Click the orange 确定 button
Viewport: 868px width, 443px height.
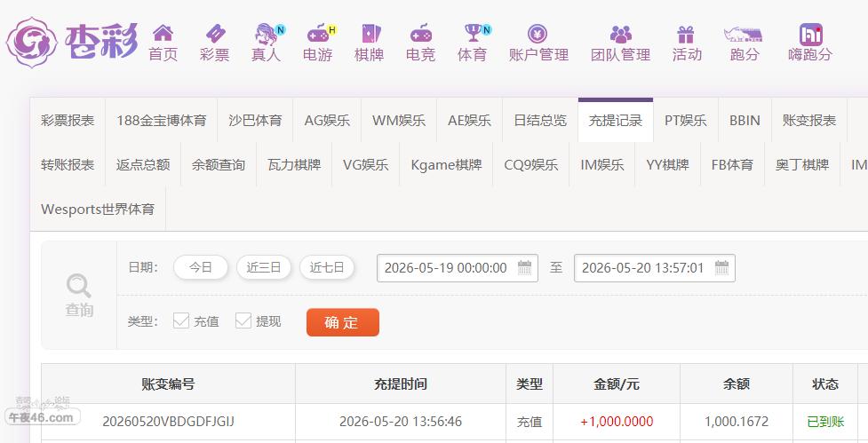coord(343,322)
